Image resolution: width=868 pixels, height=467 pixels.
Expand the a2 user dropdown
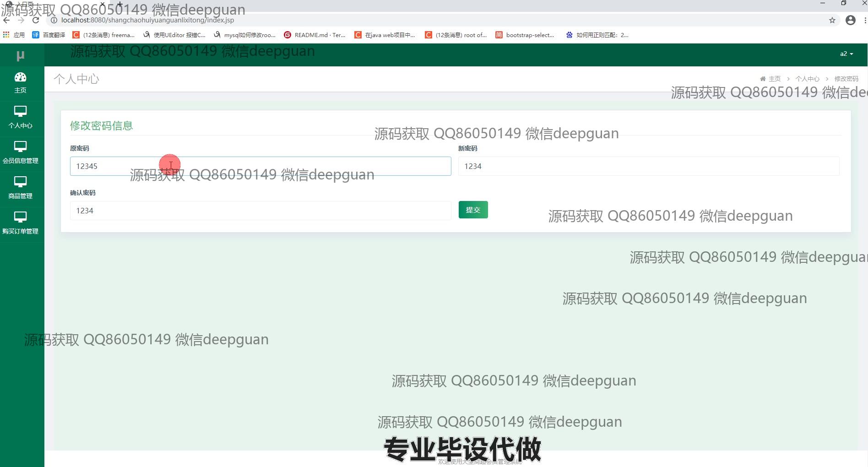[846, 54]
